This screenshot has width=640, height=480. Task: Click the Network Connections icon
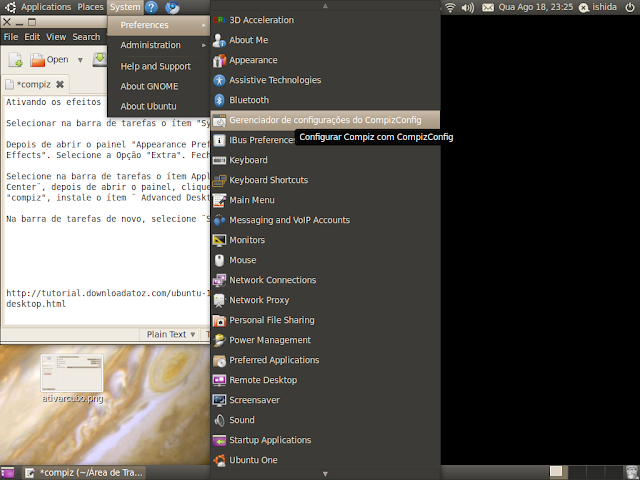point(219,280)
